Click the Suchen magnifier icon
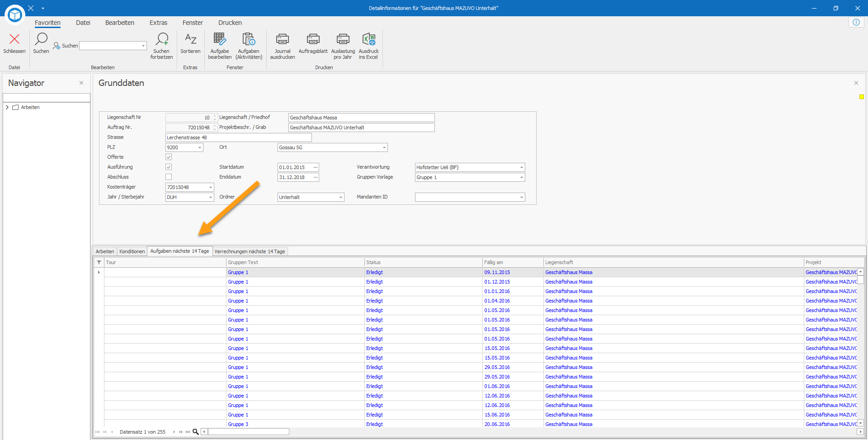This screenshot has height=440, width=868. tap(41, 39)
